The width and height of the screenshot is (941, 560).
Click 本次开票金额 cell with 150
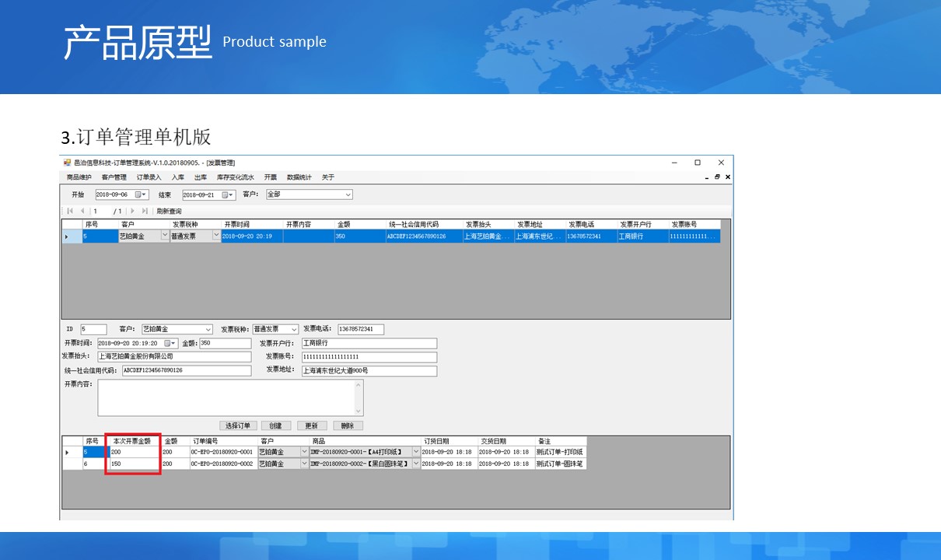pos(135,464)
